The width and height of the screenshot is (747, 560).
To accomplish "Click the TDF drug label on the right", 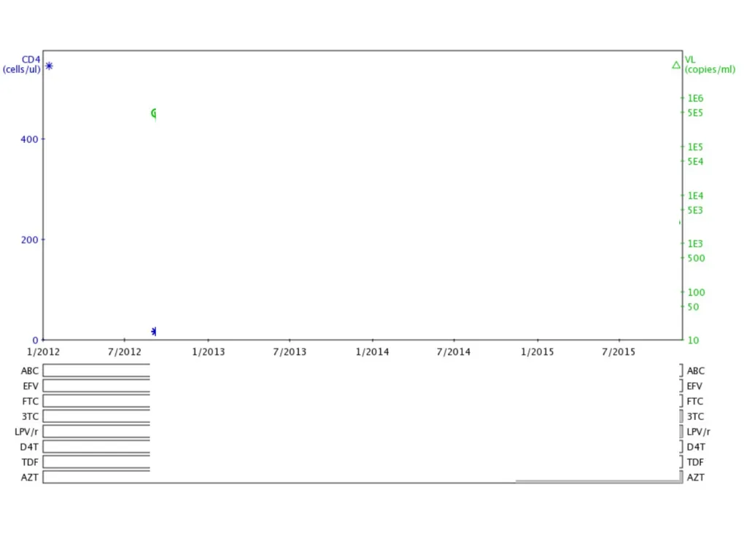I will click(x=695, y=462).
